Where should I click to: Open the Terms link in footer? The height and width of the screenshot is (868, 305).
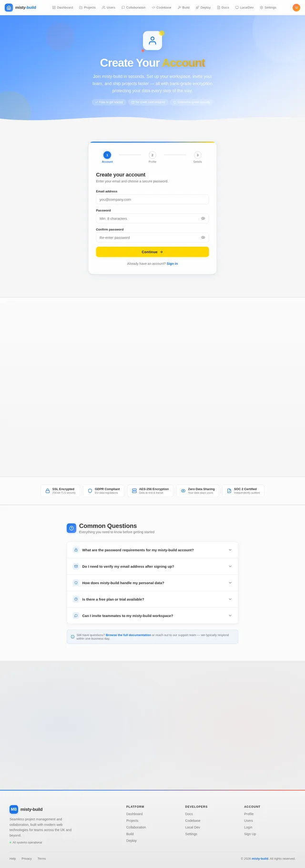[x=42, y=858]
